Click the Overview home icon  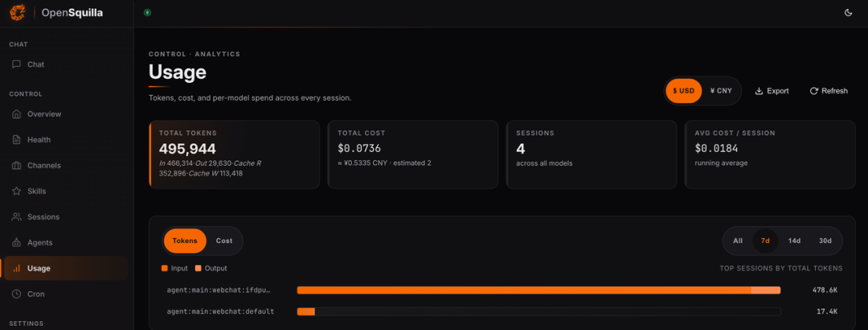(17, 114)
